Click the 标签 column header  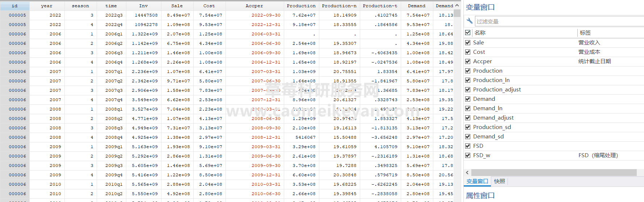[585, 33]
